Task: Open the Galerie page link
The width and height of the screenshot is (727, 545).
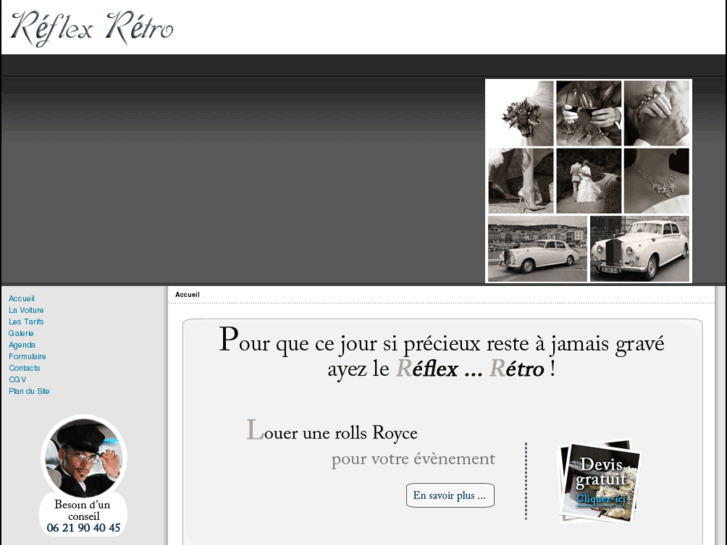Action: (21, 333)
